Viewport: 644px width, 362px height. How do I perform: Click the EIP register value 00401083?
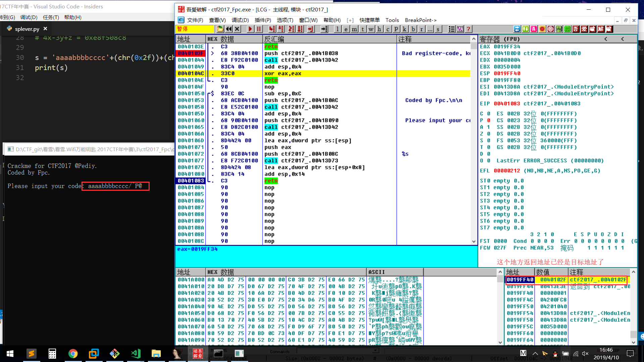click(x=507, y=104)
